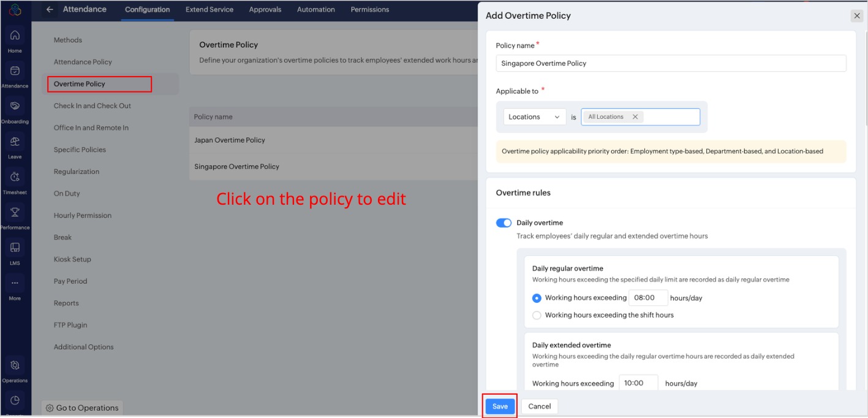Viewport: 868px width, 418px height.
Task: Open On Duty settings
Action: click(x=67, y=194)
